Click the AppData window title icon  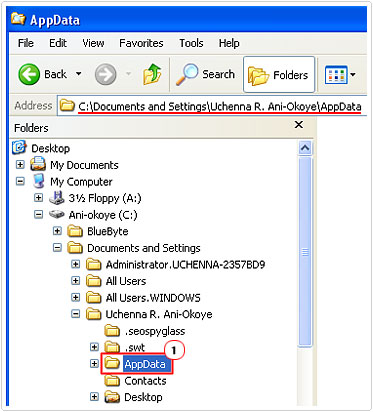coord(18,19)
